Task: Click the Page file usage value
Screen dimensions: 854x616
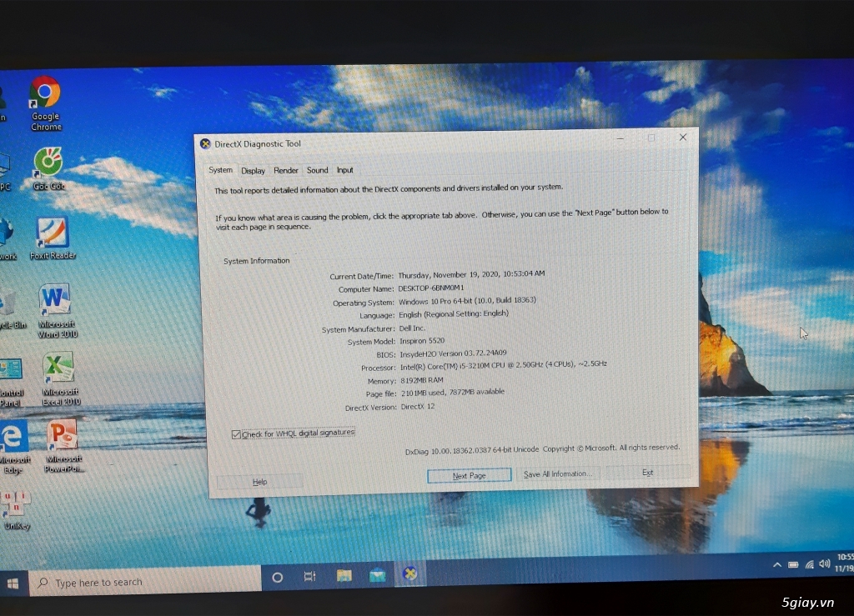Action: (453, 393)
